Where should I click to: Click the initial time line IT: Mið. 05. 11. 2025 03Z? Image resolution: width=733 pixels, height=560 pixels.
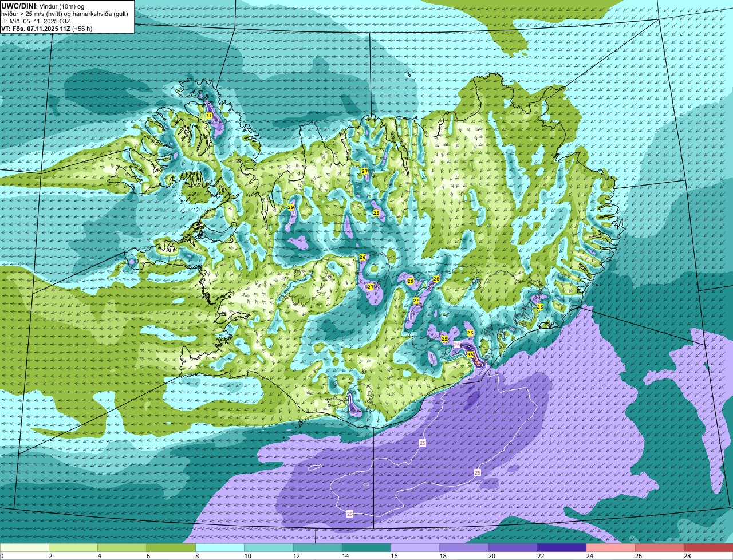(x=36, y=21)
